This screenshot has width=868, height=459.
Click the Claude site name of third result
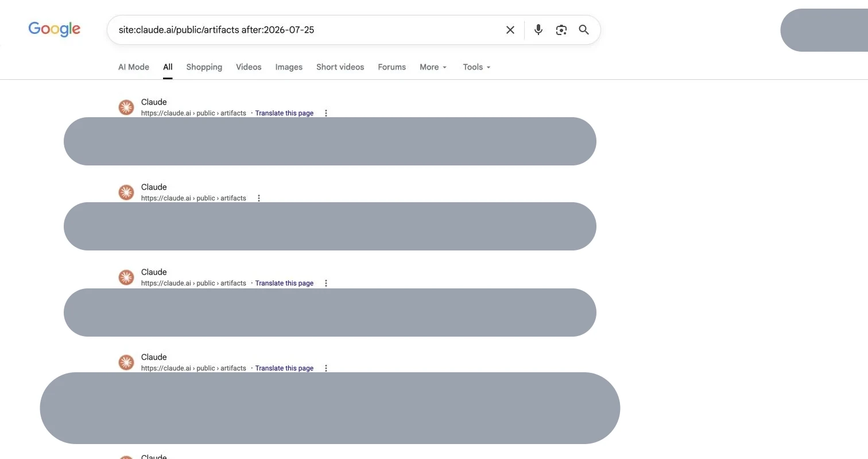(154, 272)
